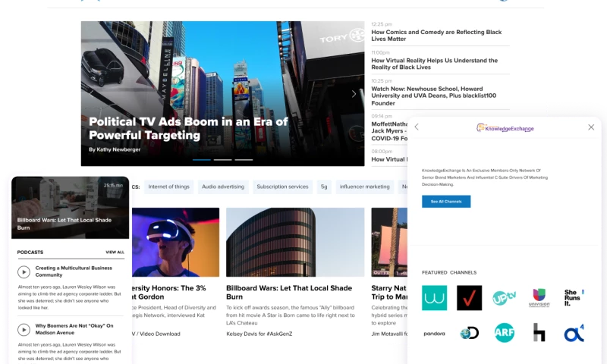Jump to first hero carousel slide indicator

point(202,160)
